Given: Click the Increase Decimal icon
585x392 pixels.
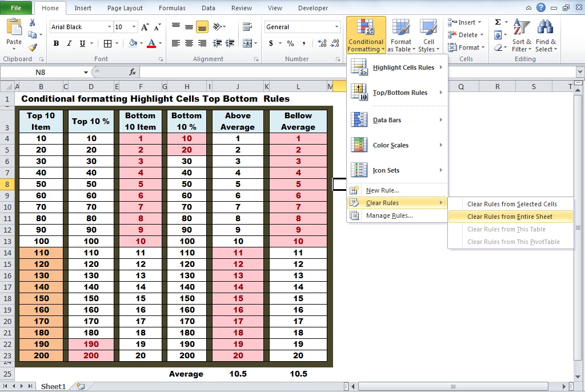Looking at the screenshot, I should coord(320,43).
